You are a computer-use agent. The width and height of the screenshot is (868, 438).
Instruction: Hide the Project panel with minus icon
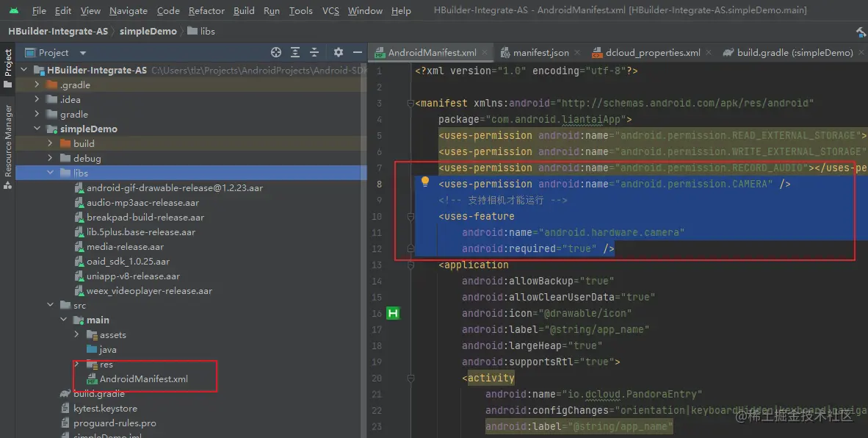pyautogui.click(x=358, y=53)
